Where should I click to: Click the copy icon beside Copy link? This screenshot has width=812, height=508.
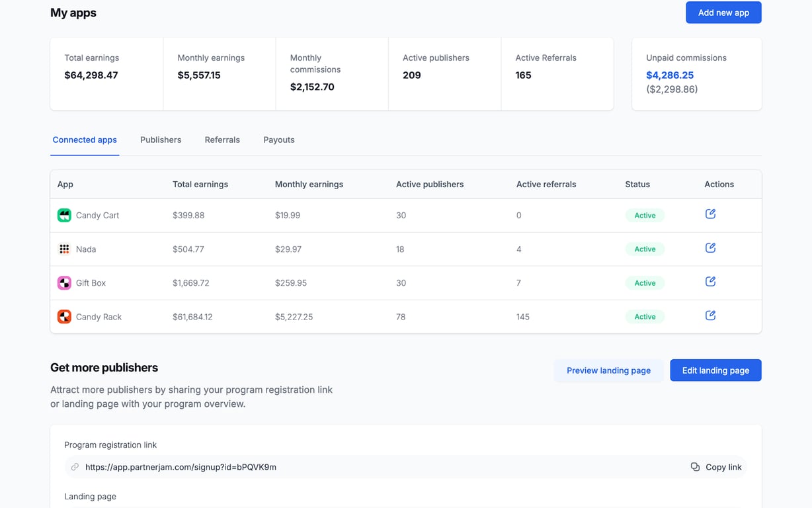[x=695, y=467]
